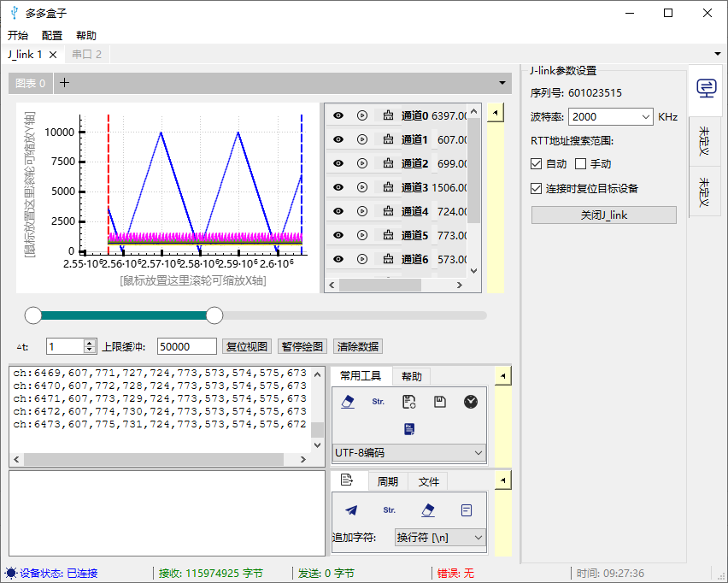Click inside the empty send text box

(x=167, y=513)
